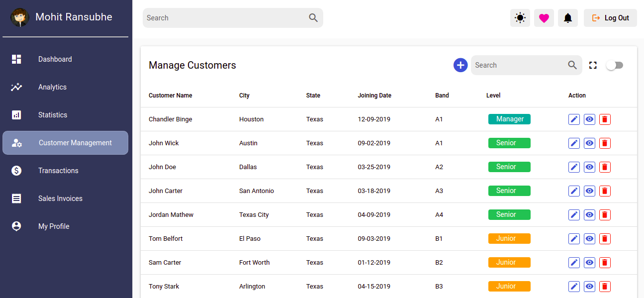644x298 pixels.
Task: Navigate to Transactions in the sidebar
Action: (x=58, y=171)
